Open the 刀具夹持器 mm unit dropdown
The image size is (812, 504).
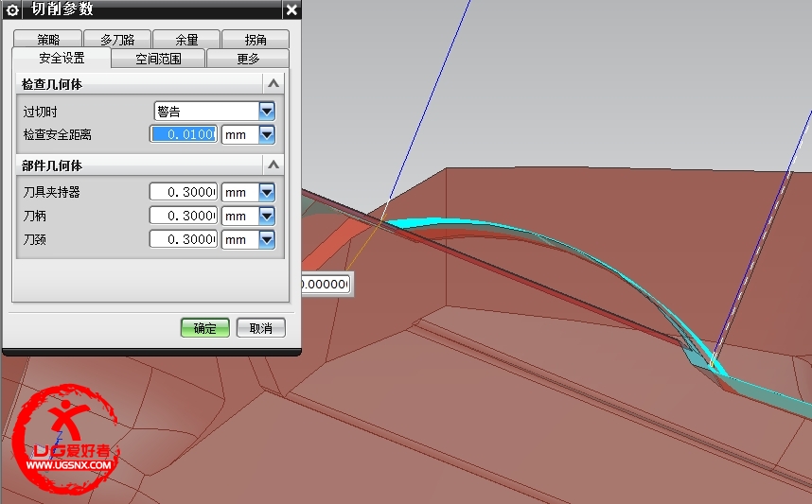(248, 192)
